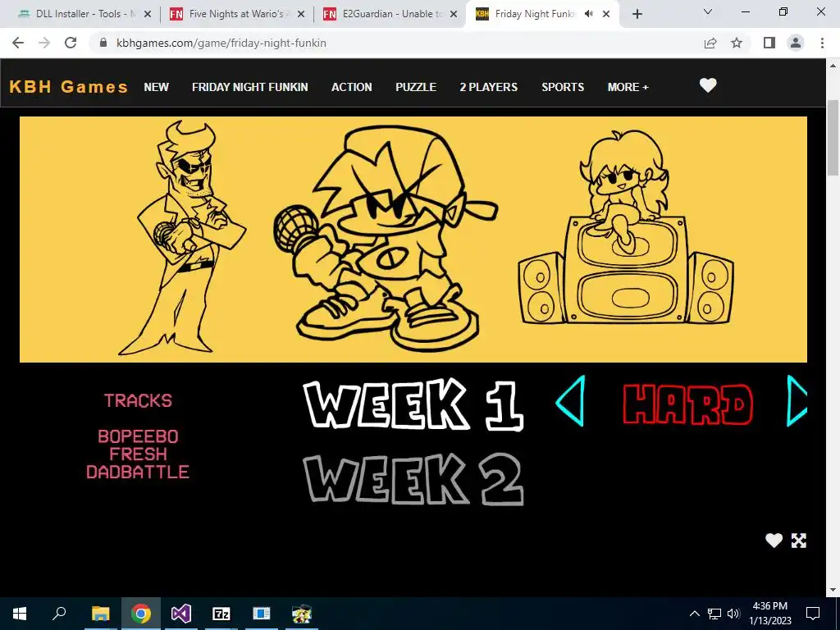This screenshot has width=840, height=630.
Task: Favorite the game with the lower heart icon
Action: (x=774, y=541)
